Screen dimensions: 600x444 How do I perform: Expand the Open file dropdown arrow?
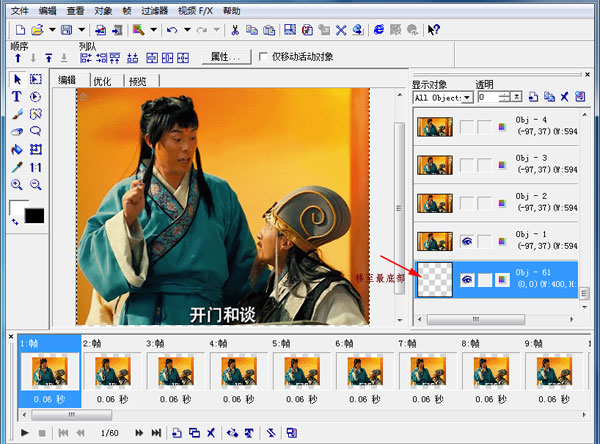52,29
